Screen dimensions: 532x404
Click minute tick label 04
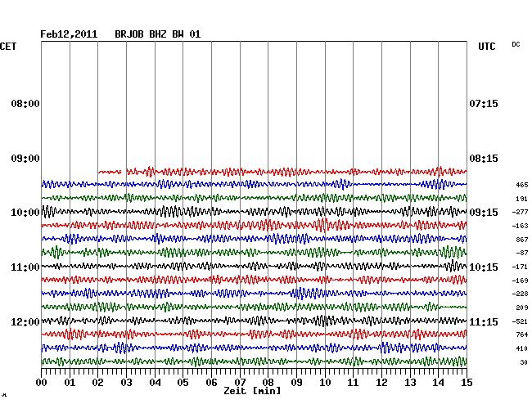155,383
